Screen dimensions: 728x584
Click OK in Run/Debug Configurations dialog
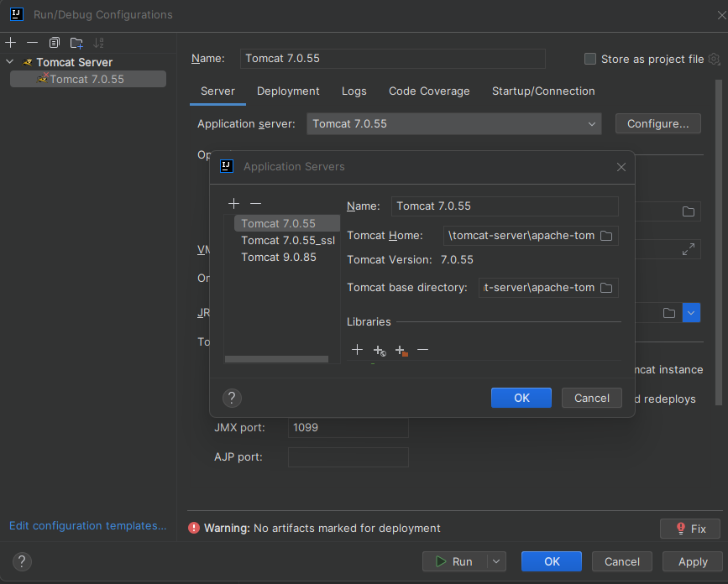coord(552,561)
